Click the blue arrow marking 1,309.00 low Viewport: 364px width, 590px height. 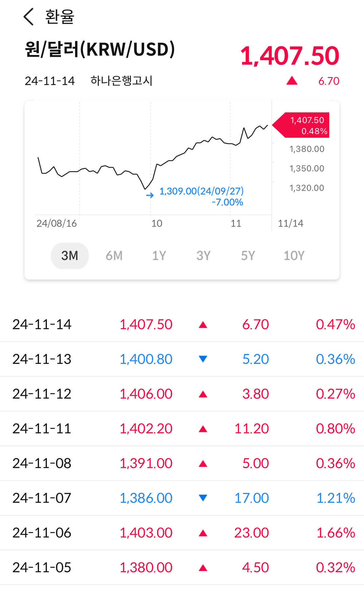pos(150,195)
